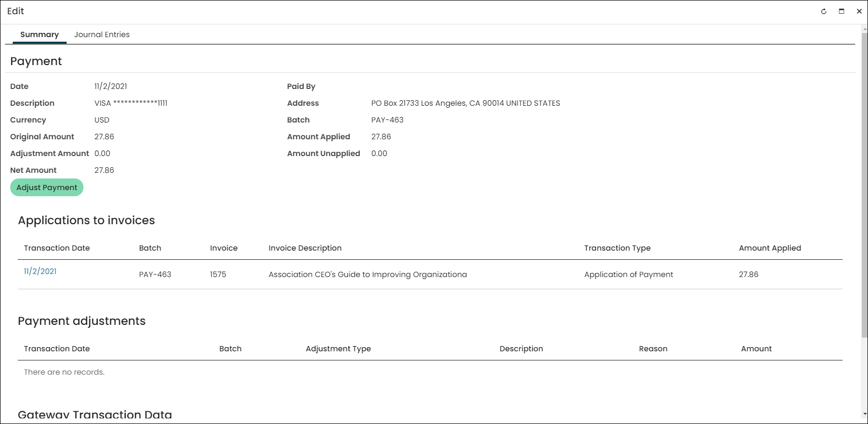Click the Paid By label
The width and height of the screenshot is (868, 424).
(x=301, y=86)
